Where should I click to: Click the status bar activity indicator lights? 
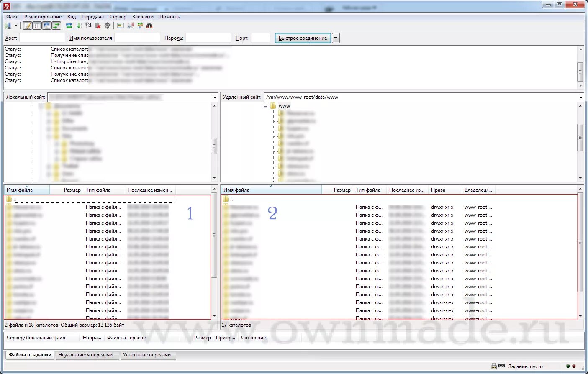(570, 366)
